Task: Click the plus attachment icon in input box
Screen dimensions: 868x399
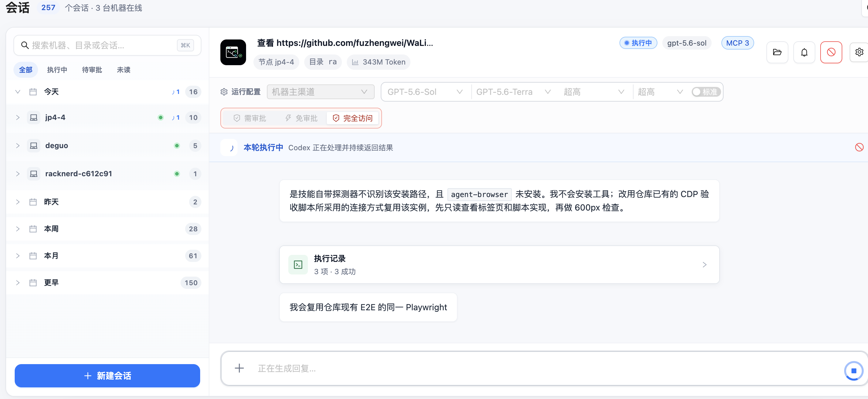Action: click(239, 368)
